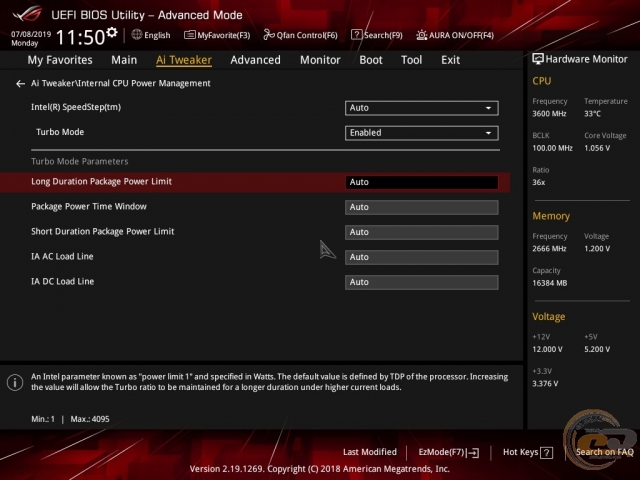This screenshot has width=640, height=480.
Task: Select IA DC Load Line label
Action: pyautogui.click(x=62, y=281)
